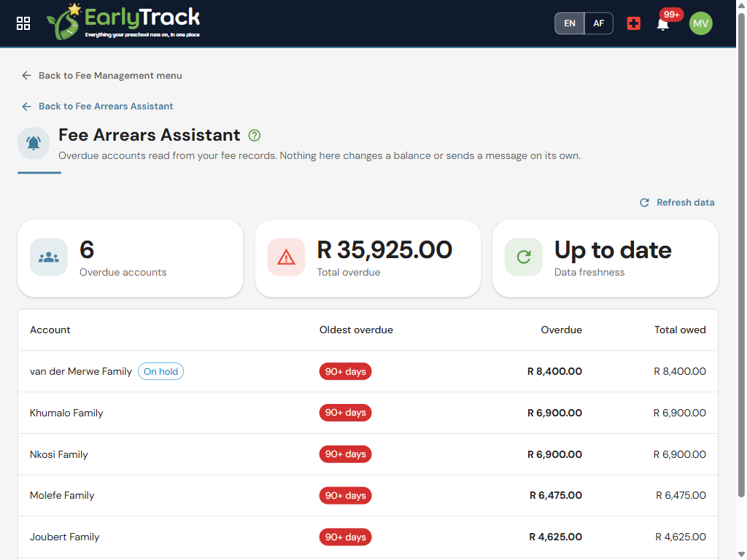747x560 pixels.
Task: Click the refresh icon next to Refresh data
Action: (x=644, y=203)
